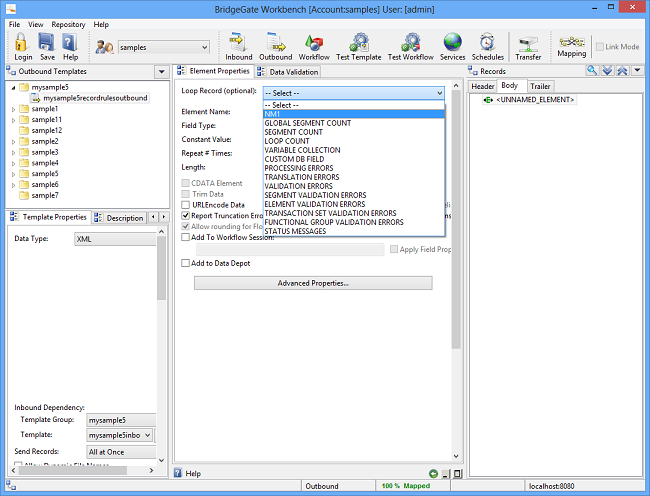Choose VARIABLE COLLECTION option
The image size is (650, 496).
pyautogui.click(x=354, y=150)
